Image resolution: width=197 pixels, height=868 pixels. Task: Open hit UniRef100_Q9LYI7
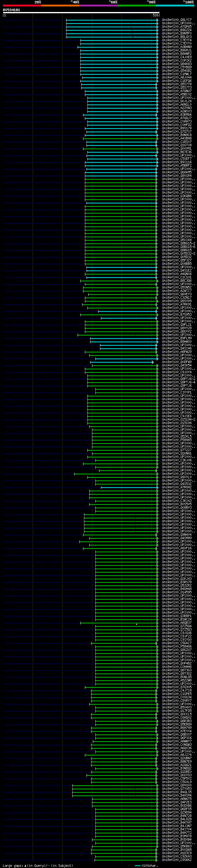point(177,20)
